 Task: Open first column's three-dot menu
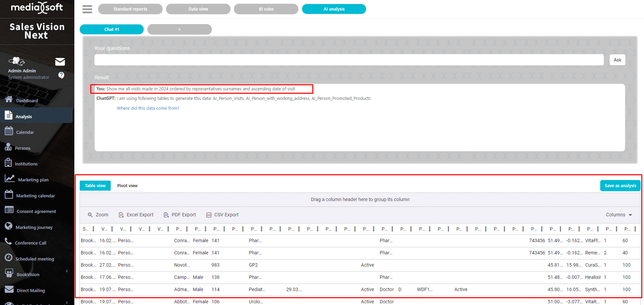pyautogui.click(x=93, y=229)
